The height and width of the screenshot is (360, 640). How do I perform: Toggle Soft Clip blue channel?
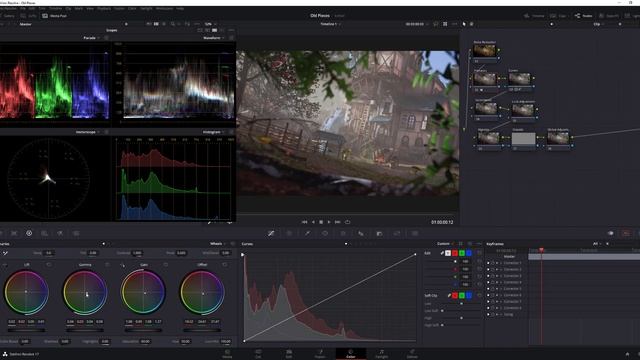pos(469,295)
